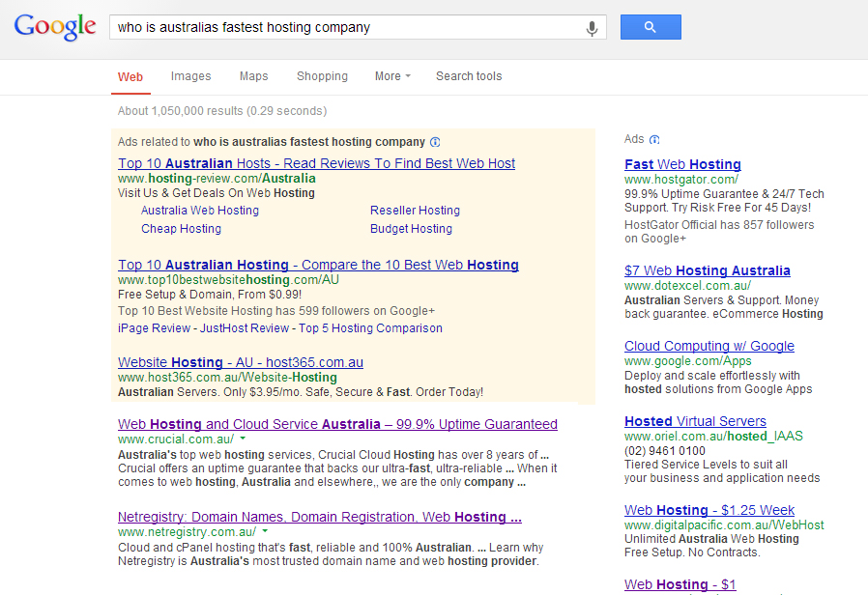Click 'Free Setup & Domain, From $0.99!' text
The image size is (868, 595).
click(210, 295)
